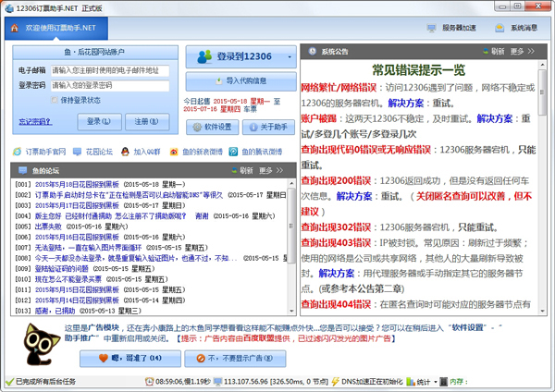The width and height of the screenshot is (555, 392).
Task: Open forum post [013] 感谢，已捐助
Action: [55, 311]
